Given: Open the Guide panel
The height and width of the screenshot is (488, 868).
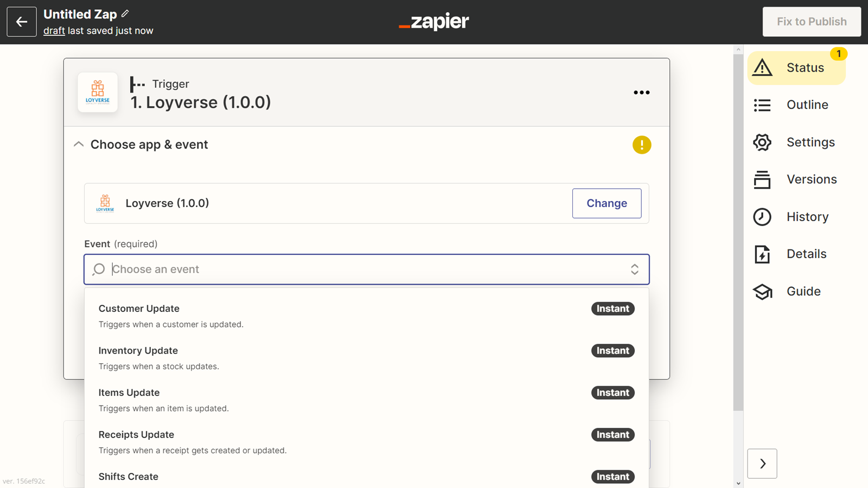Looking at the screenshot, I should pos(803,291).
